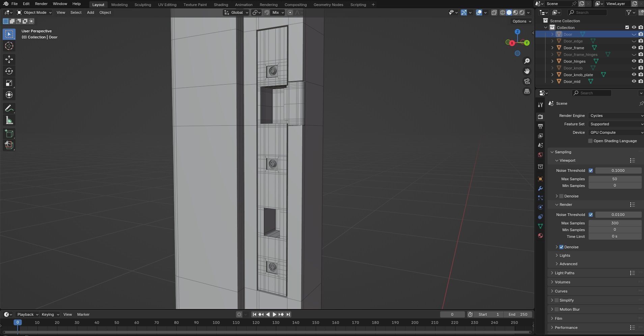Switch perspective/orthographic grid icon
644x336 pixels.
[x=527, y=91]
